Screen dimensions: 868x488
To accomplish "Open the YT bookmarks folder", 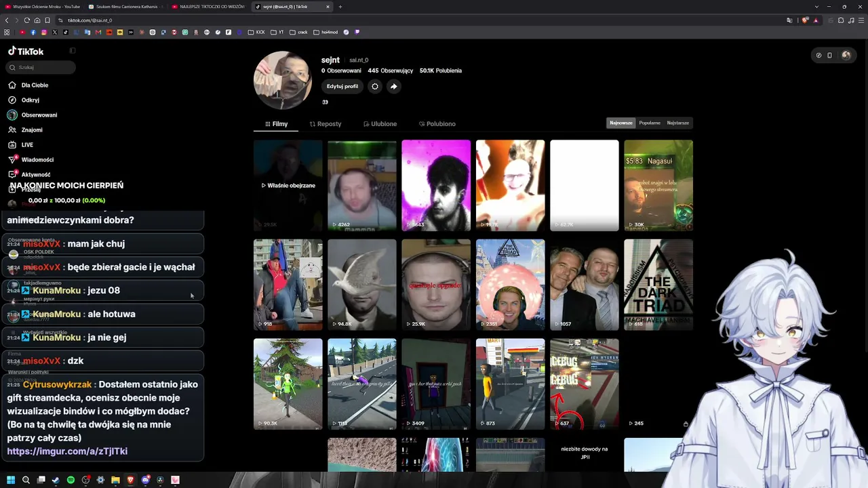I will point(277,32).
